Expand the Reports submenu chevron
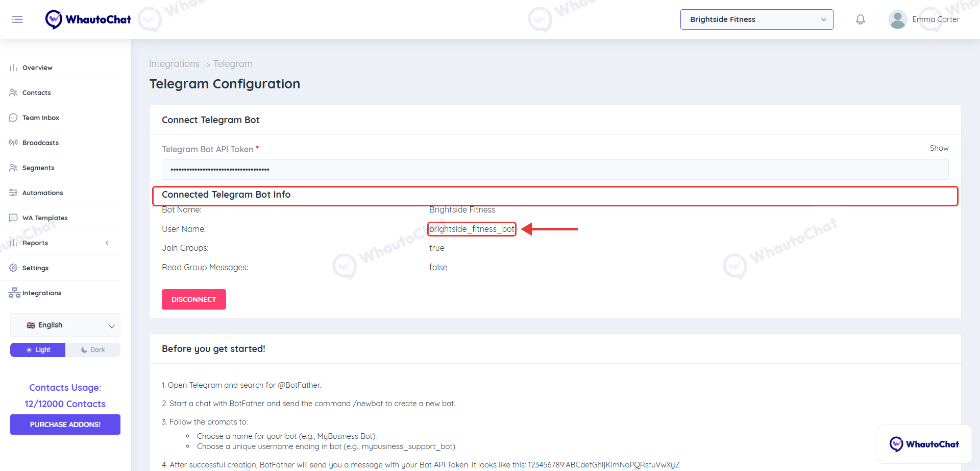This screenshot has height=471, width=980. [x=107, y=243]
